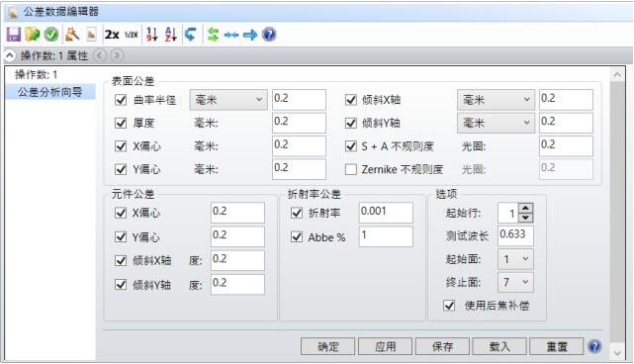This screenshot has width=634, height=364.
Task: Click the 载入 button
Action: point(499,346)
